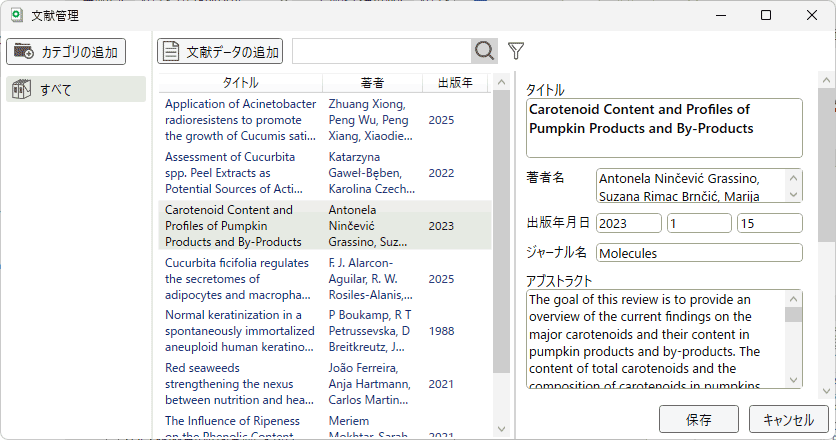Click the キャンセル button

pos(786,420)
